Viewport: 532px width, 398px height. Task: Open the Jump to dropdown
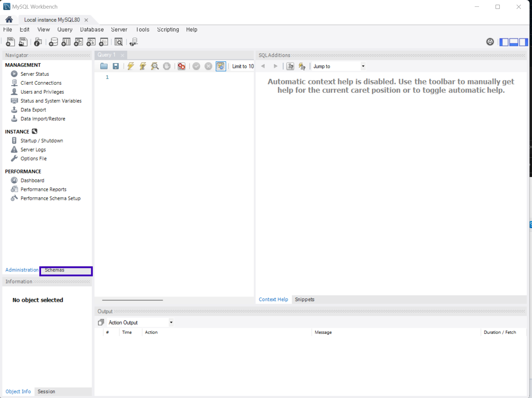339,66
